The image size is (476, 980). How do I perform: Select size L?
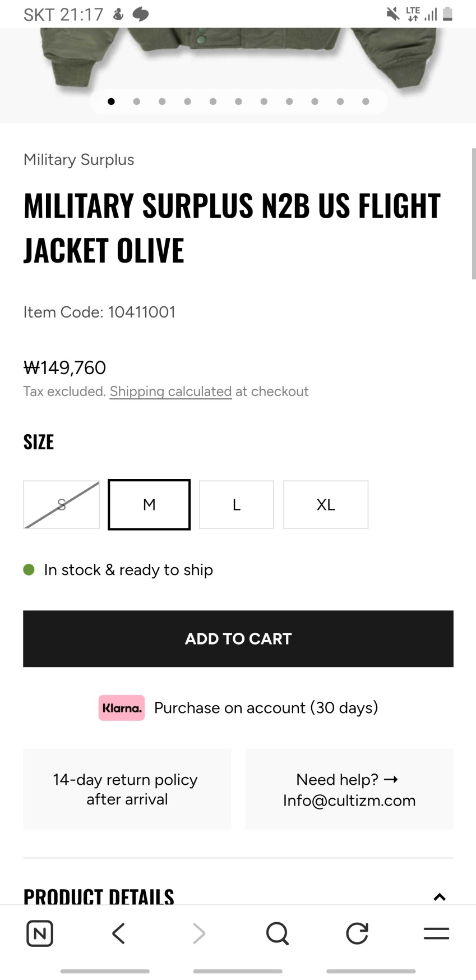tap(237, 504)
